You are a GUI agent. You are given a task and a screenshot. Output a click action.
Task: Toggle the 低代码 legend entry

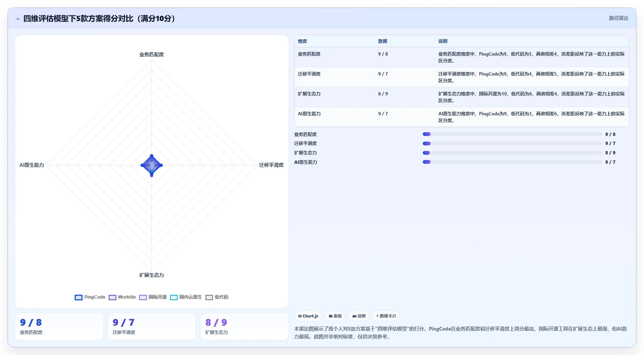click(x=217, y=297)
